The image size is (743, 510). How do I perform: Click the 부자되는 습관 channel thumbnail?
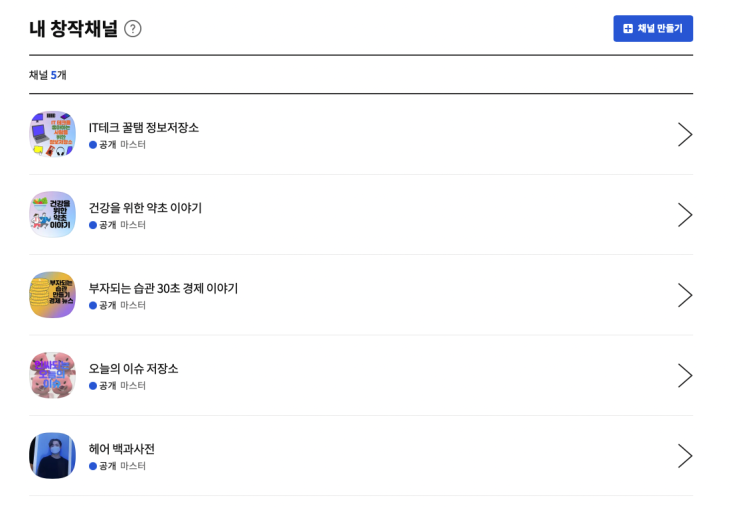point(52,295)
